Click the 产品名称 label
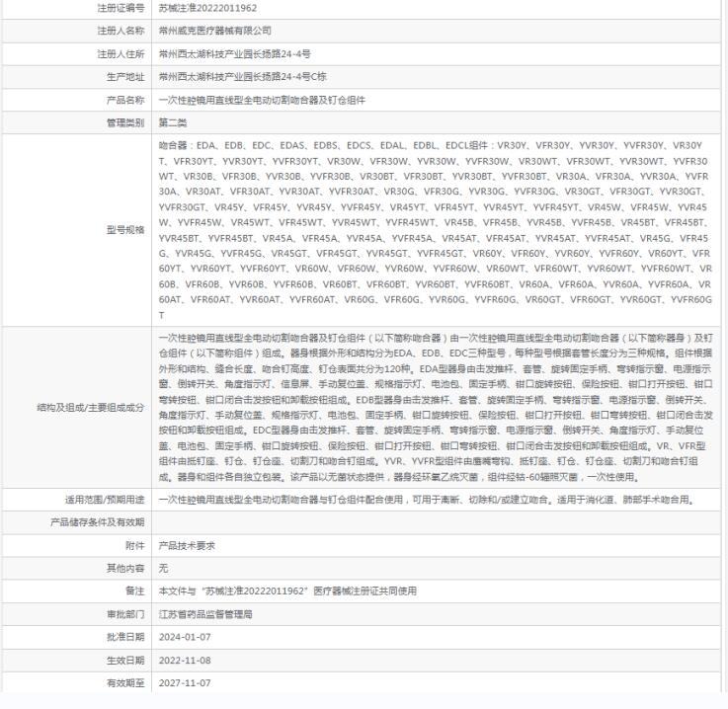The image size is (728, 709). [125, 100]
